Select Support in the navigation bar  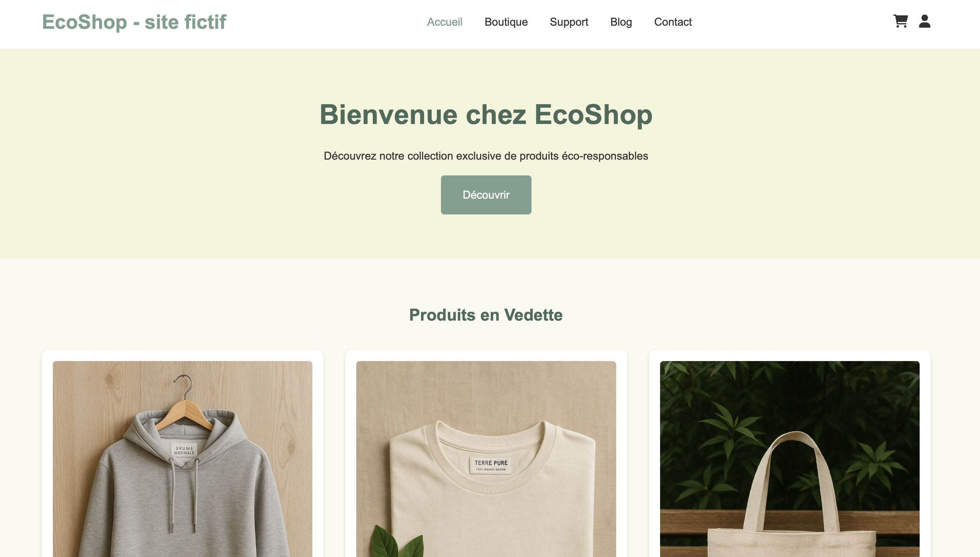pyautogui.click(x=569, y=22)
